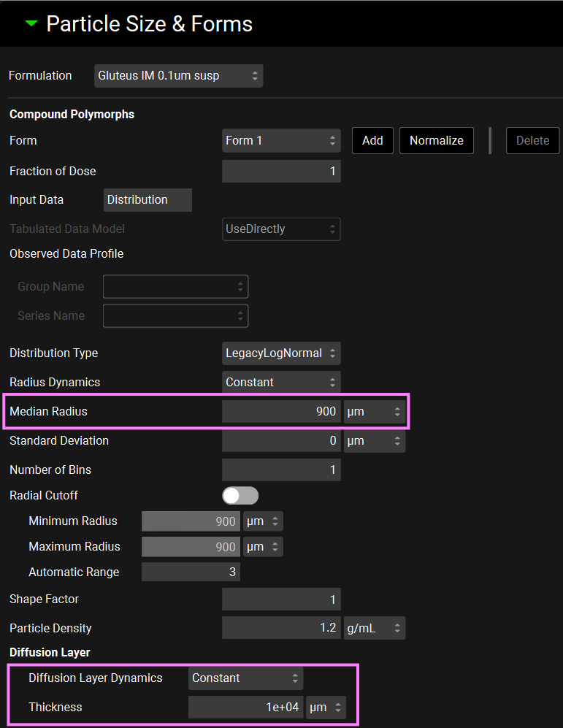Open the Formulation dropdown
Viewport: 563px width, 728px height.
click(x=178, y=76)
